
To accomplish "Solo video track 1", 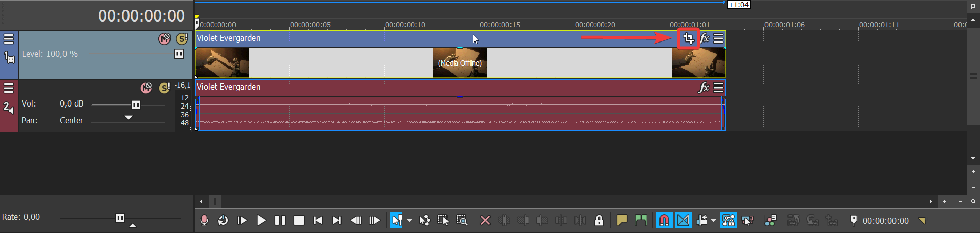I will (x=182, y=39).
